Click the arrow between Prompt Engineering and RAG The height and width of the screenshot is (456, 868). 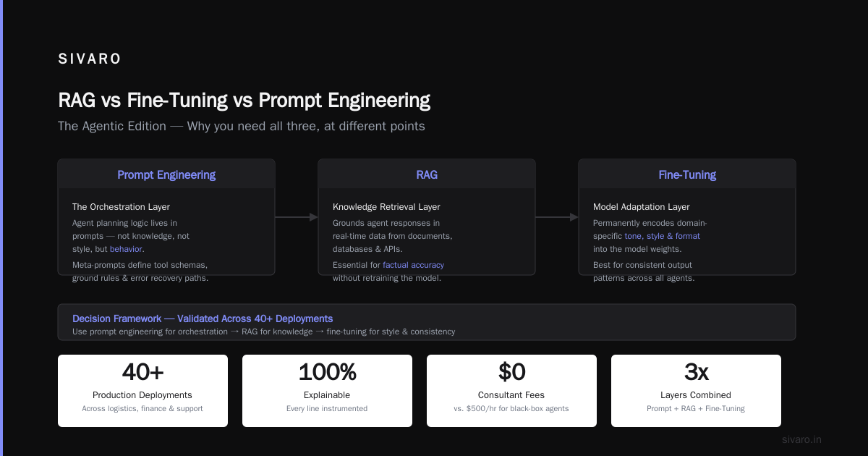[297, 217]
